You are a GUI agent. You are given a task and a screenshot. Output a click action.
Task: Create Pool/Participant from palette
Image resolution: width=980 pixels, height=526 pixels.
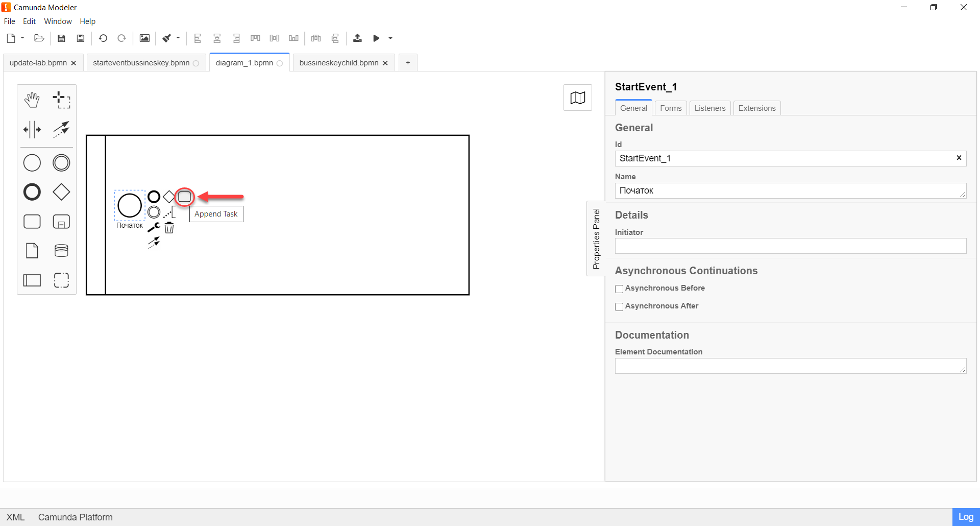coord(32,280)
